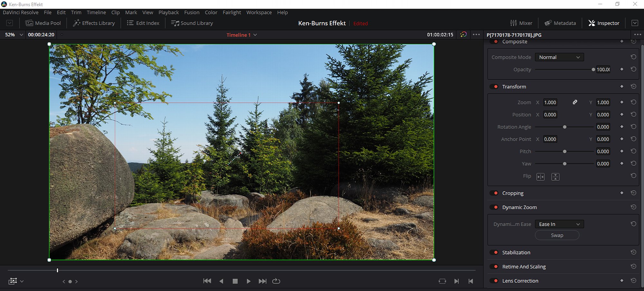The height and width of the screenshot is (291, 644).
Task: Open the Inspector panel
Action: point(604,23)
